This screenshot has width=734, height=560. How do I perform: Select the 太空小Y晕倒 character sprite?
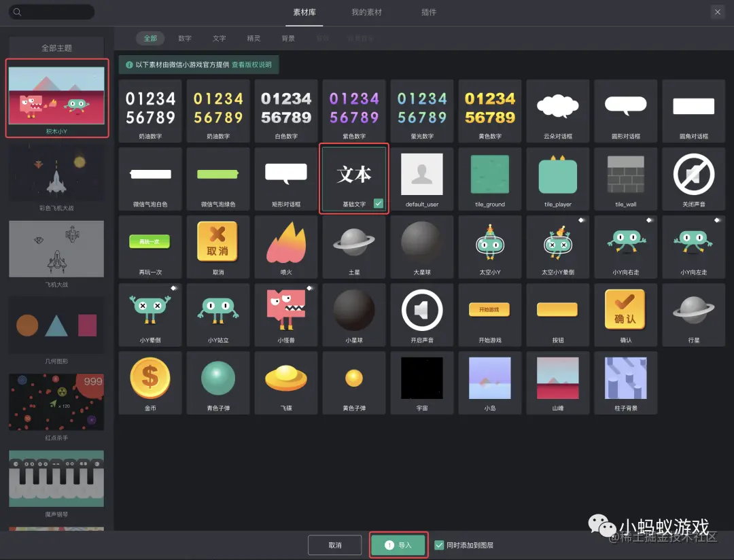(x=557, y=247)
